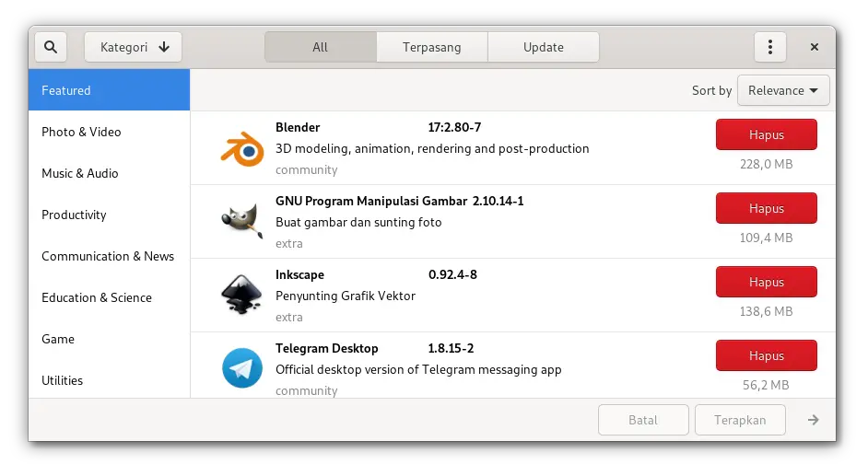Click Telegram's official desktop version description
Screen dimensions: 868x476
coord(418,369)
